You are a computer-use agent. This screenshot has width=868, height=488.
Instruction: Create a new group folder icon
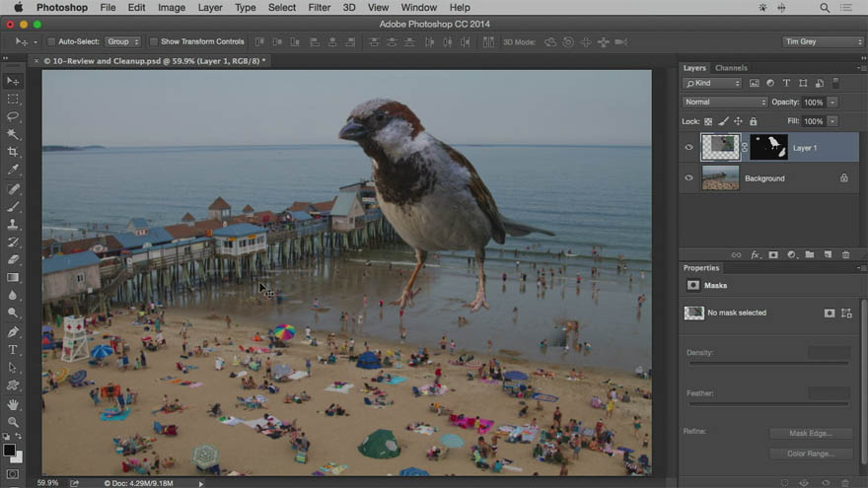[810, 255]
